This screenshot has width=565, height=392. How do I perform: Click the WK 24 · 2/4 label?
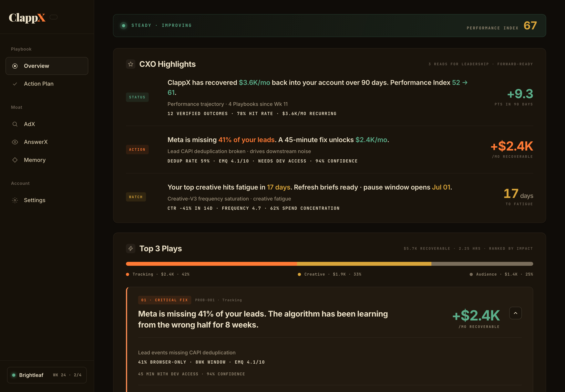(x=67, y=375)
